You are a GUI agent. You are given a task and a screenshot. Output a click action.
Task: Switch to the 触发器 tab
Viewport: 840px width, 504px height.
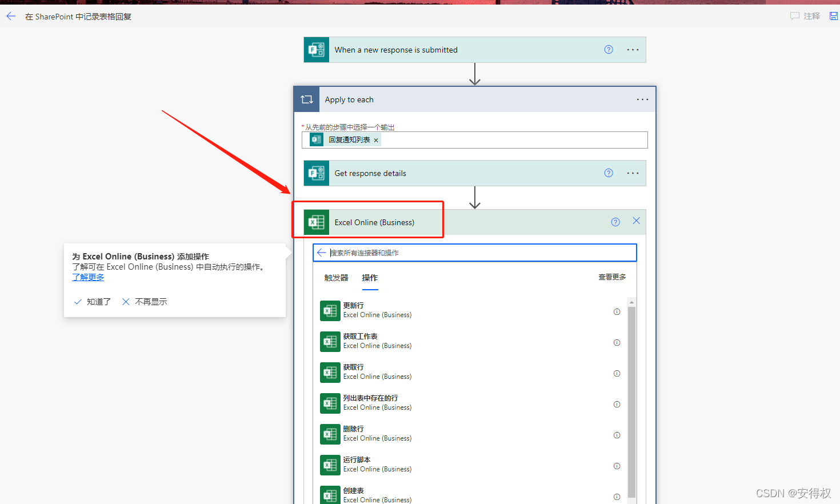click(x=336, y=278)
